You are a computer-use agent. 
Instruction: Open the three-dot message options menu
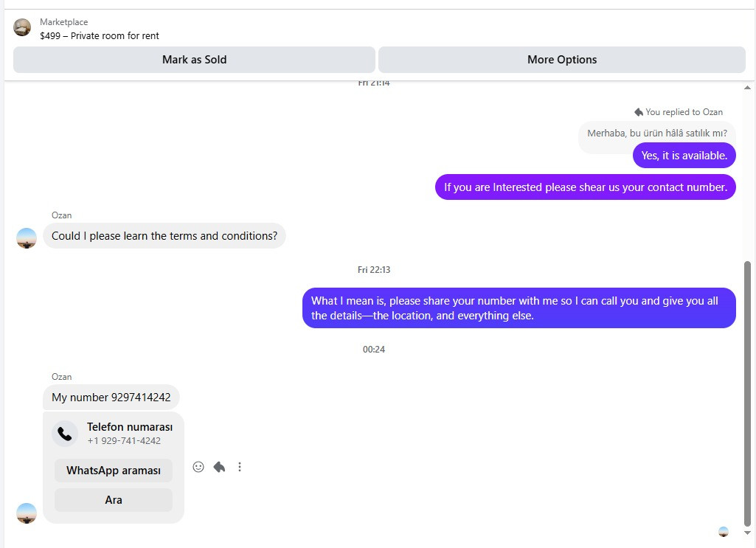(x=240, y=467)
